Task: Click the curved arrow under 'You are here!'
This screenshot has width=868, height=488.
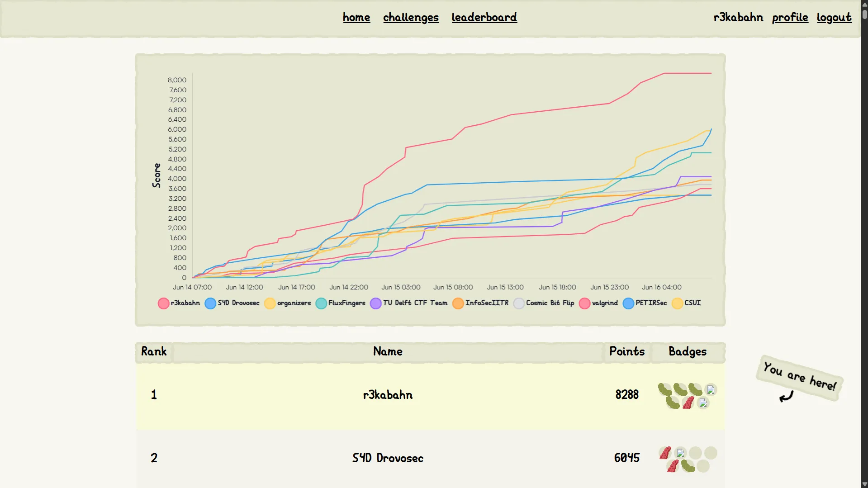Action: coord(786,397)
